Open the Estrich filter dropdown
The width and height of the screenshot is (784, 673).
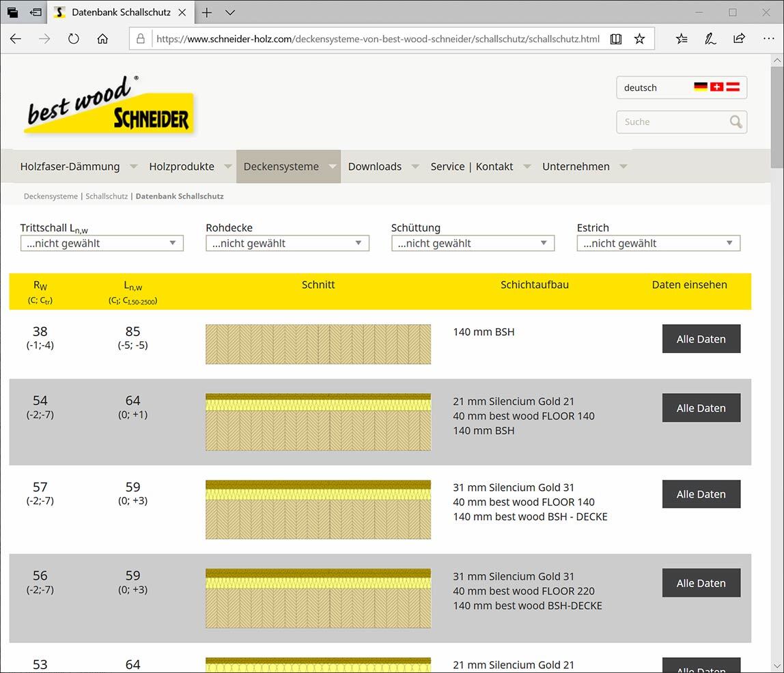pyautogui.click(x=658, y=243)
